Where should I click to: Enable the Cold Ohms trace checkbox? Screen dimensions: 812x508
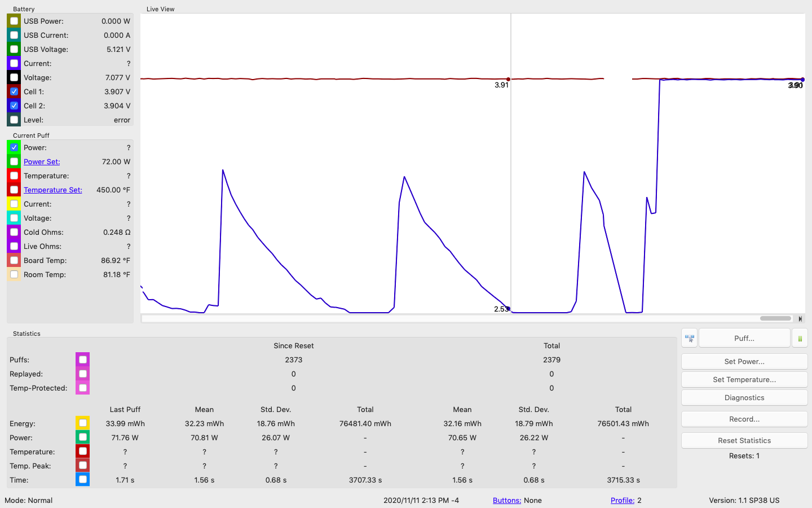click(14, 232)
